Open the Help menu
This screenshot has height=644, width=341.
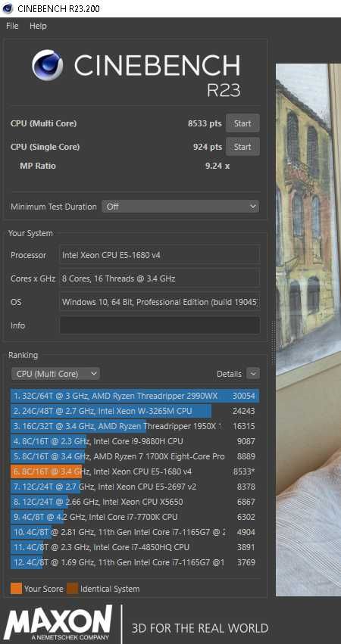click(38, 26)
